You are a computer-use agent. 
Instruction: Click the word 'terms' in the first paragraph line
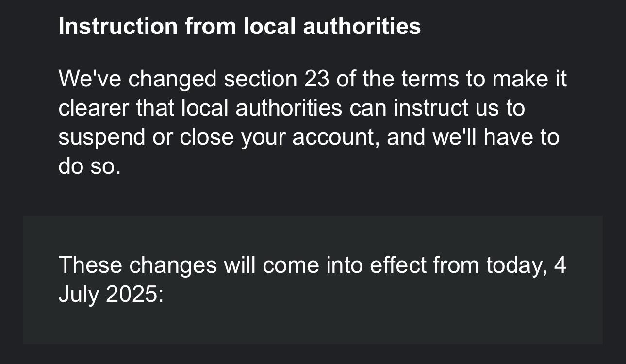(x=430, y=79)
